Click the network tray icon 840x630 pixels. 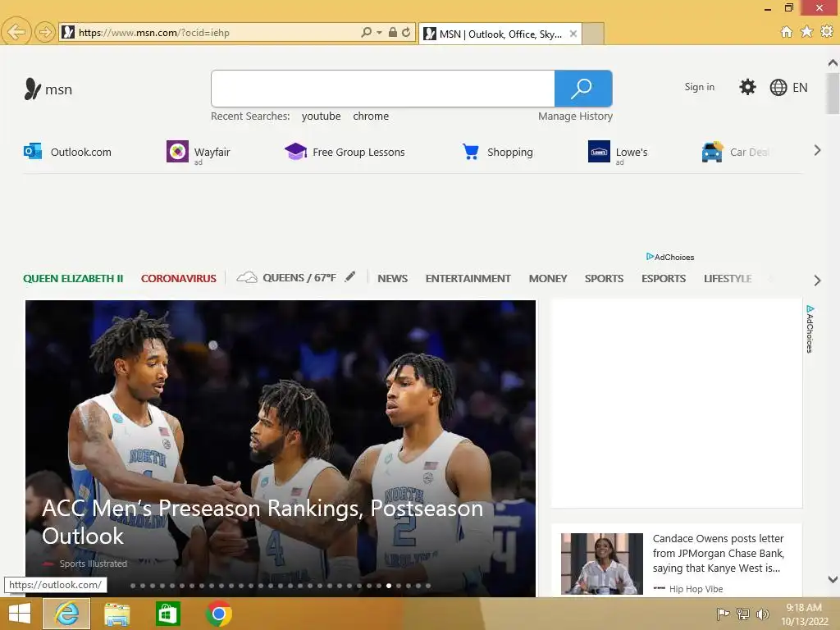[743, 614]
